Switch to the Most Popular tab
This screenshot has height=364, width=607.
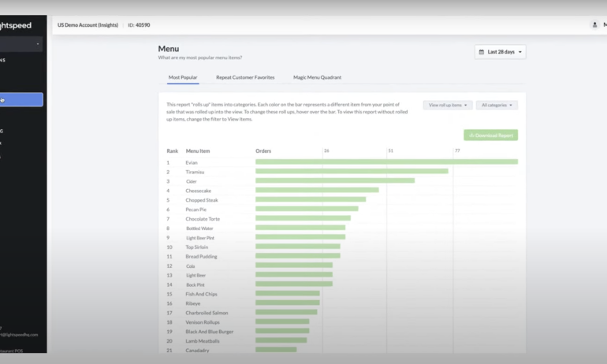click(183, 77)
